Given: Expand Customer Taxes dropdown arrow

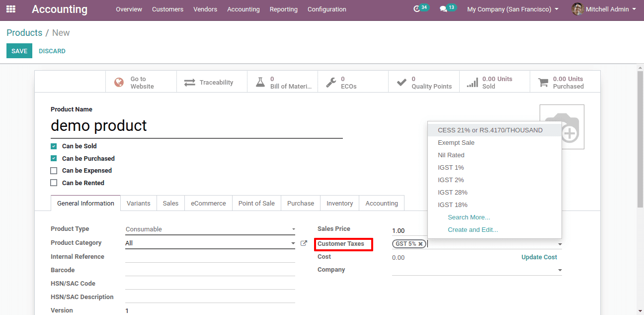Looking at the screenshot, I should coord(560,244).
